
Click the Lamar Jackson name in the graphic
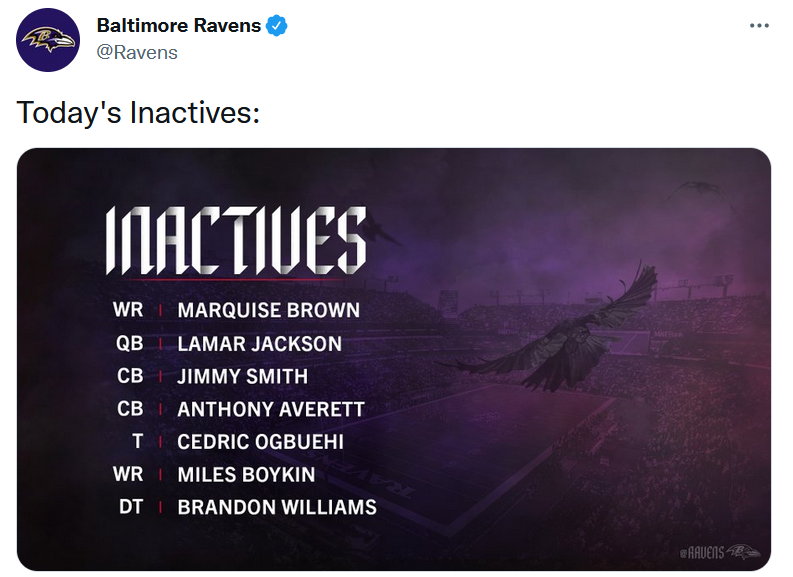pyautogui.click(x=259, y=344)
